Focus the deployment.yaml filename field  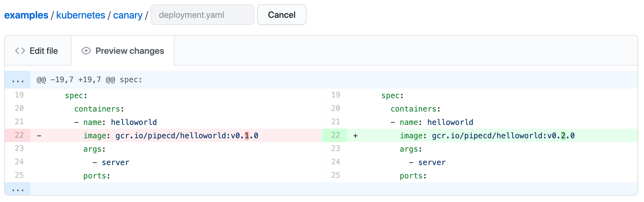202,15
